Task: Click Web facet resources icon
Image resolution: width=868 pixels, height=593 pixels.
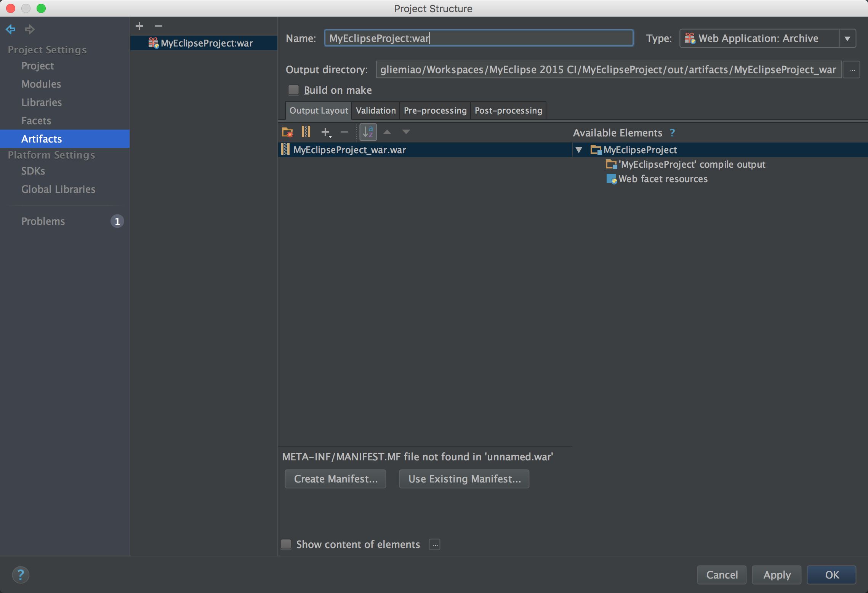Action: (611, 179)
